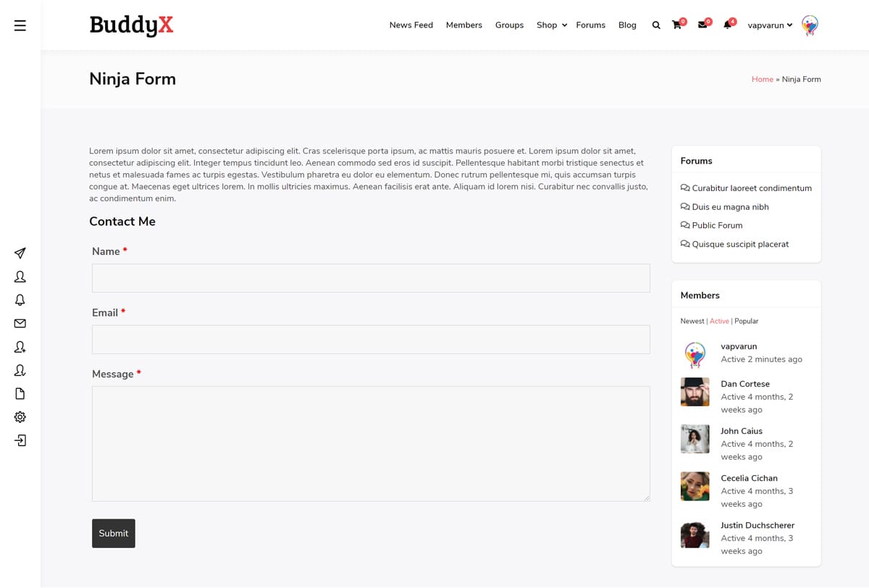
Task: Open the hamburger menu in the sidebar
Action: [x=20, y=25]
